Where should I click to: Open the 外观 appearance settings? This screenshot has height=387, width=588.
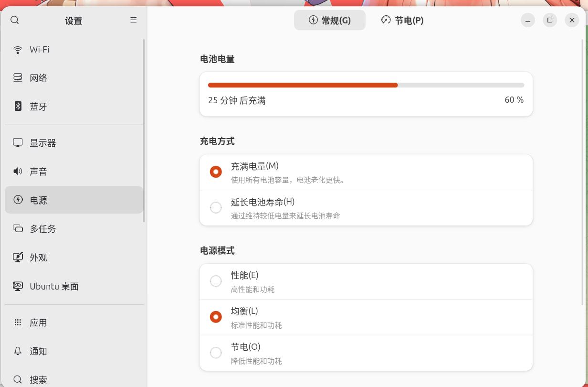pyautogui.click(x=74, y=258)
